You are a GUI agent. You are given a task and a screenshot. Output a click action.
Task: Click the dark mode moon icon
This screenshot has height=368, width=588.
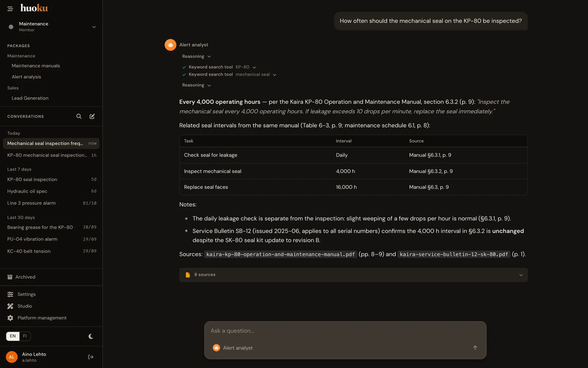point(91,336)
